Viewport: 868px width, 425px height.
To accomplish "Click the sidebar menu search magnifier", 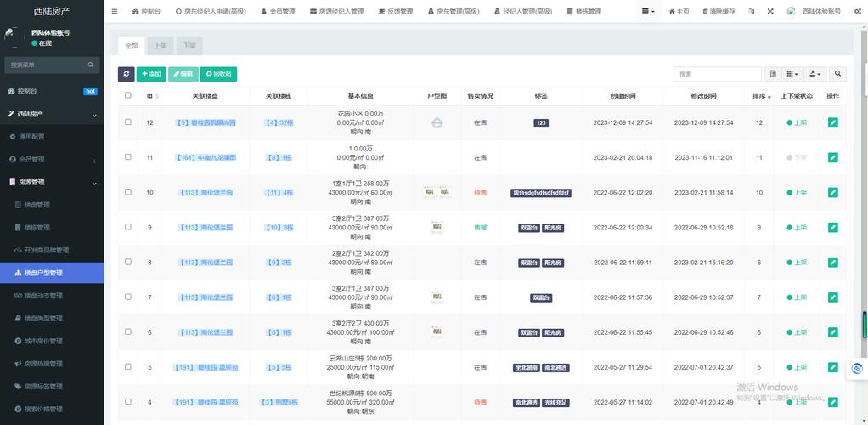I will point(91,65).
